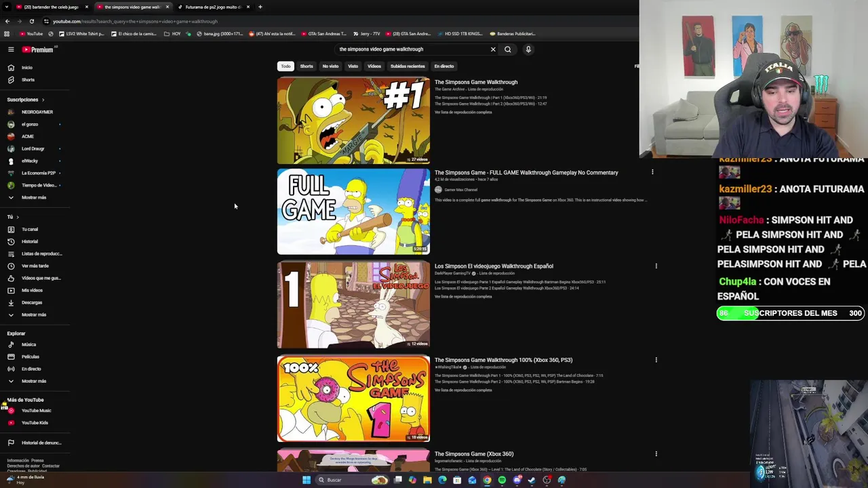Click the YouTube Premium logo
Viewport: 868px width, 488px height.
coord(37,49)
